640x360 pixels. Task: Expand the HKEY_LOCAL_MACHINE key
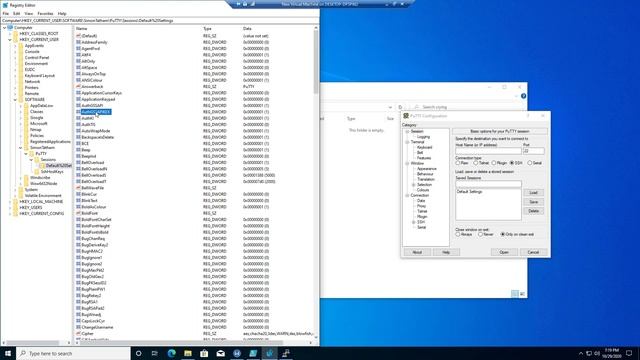point(10,202)
